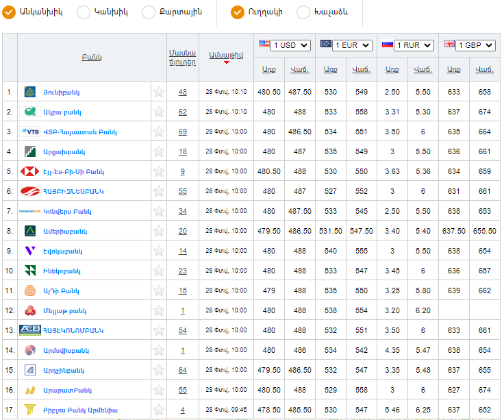Click the Բանկ column header
504x420 pixels.
(x=91, y=57)
